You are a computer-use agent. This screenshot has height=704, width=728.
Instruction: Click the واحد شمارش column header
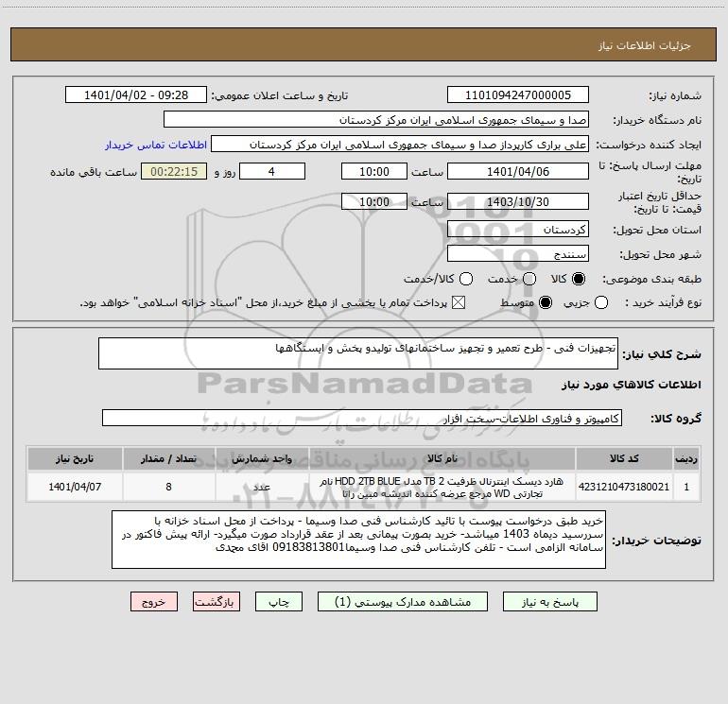click(x=262, y=458)
